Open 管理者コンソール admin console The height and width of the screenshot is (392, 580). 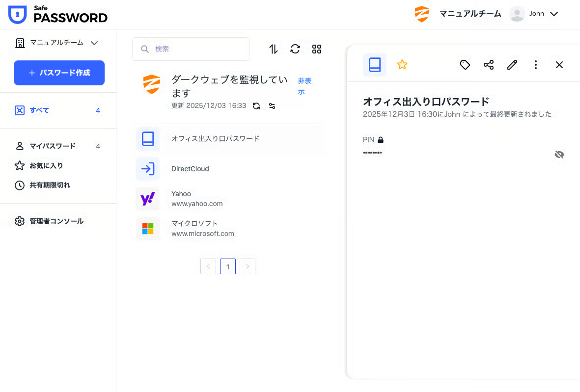(x=56, y=221)
